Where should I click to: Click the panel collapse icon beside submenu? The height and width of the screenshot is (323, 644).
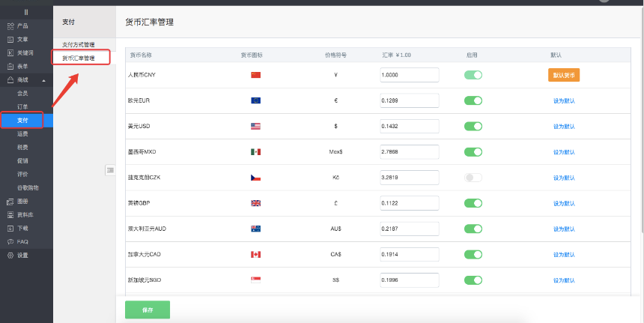(x=110, y=170)
